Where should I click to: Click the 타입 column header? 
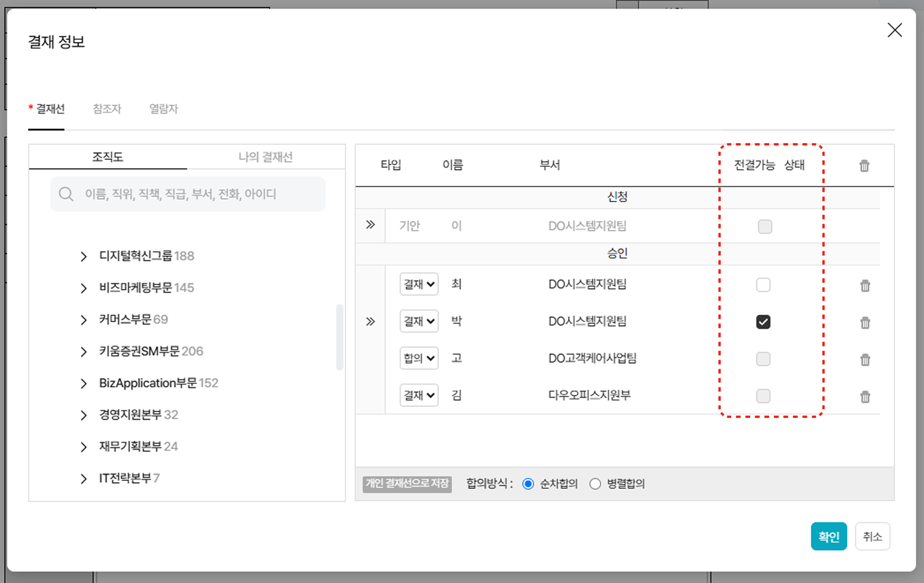pos(391,165)
